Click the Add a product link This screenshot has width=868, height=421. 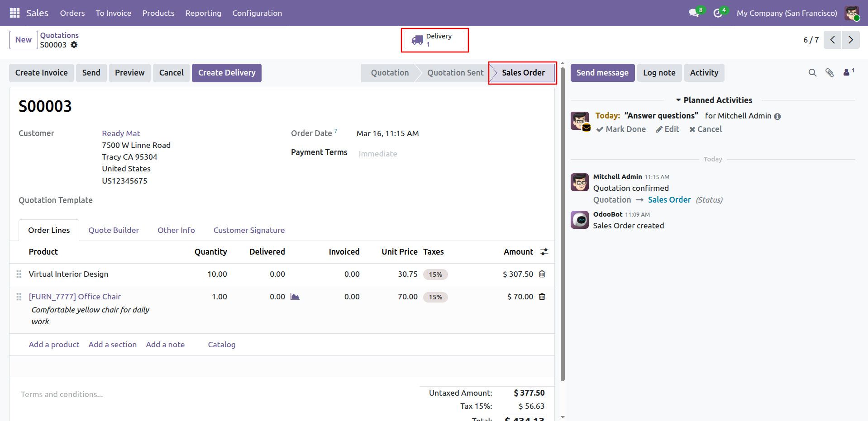coord(54,345)
